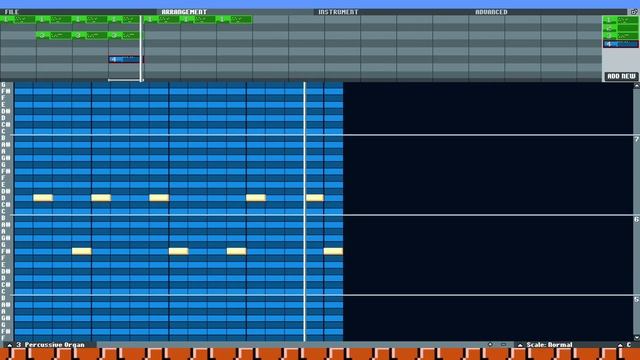
Task: Click the plus icon left of Scale
Action: (491, 344)
